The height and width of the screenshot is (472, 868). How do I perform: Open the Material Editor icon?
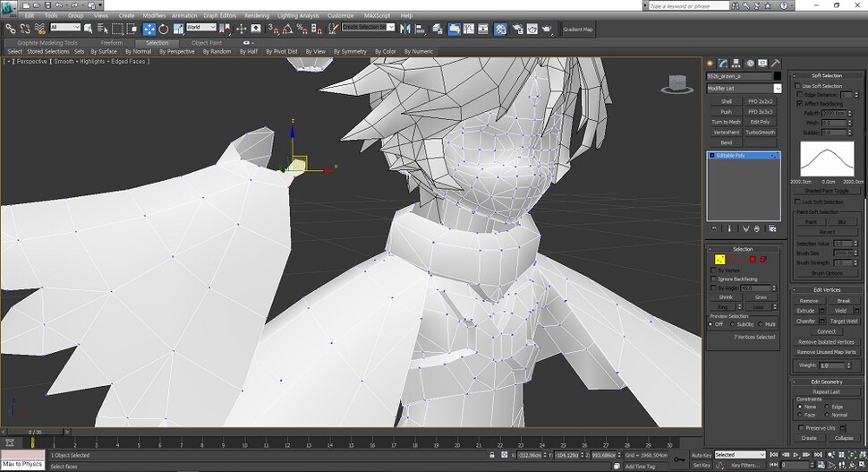(500, 29)
